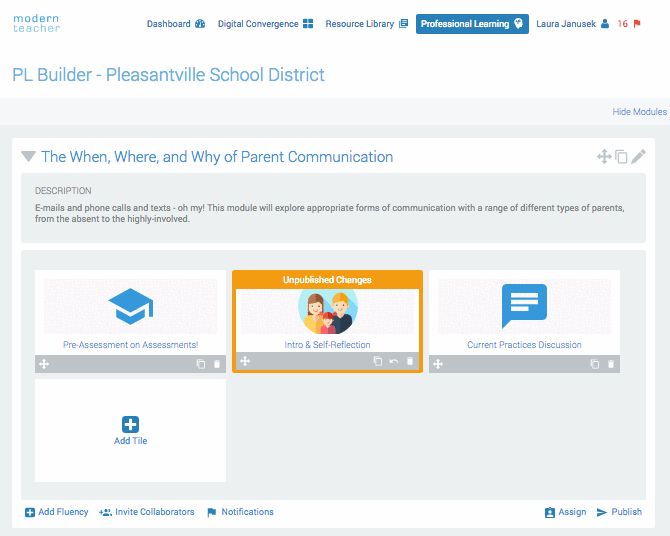
Task: Open the family illustration thumbnail
Action: coord(327,311)
